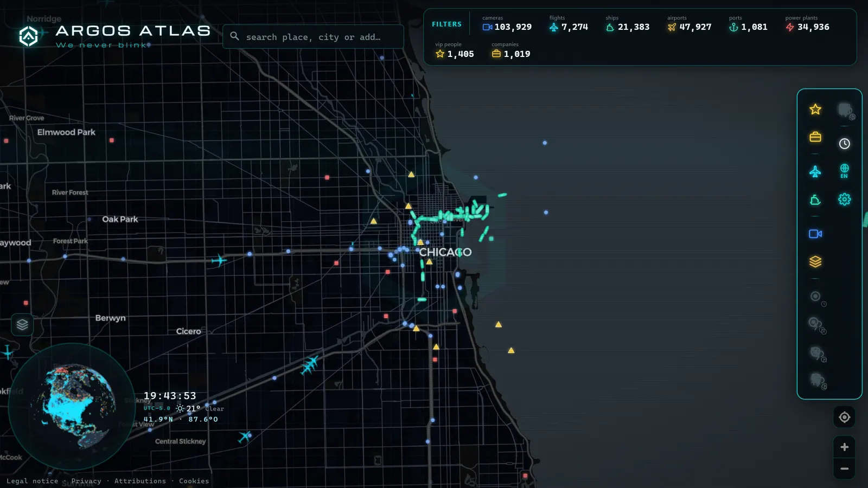
Task: Click the locate me crosshair button
Action: pos(844,417)
